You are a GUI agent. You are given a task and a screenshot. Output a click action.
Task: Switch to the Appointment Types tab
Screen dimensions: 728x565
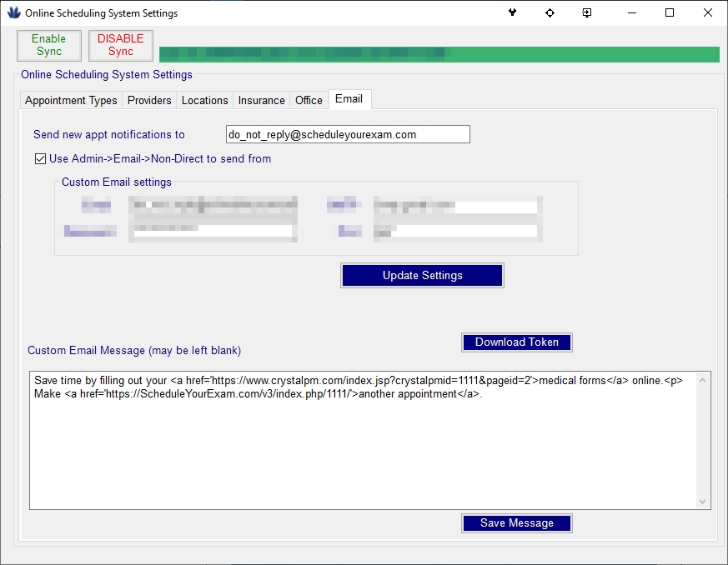coord(70,100)
